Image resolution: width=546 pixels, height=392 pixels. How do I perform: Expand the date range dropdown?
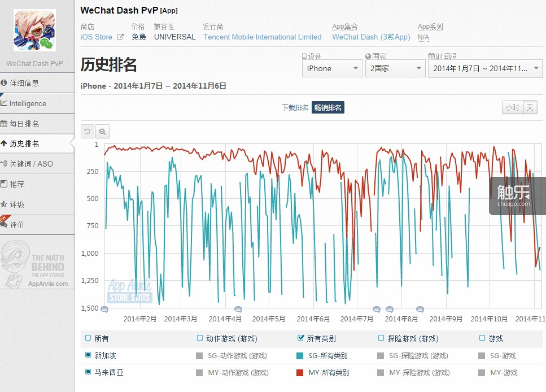click(485, 68)
